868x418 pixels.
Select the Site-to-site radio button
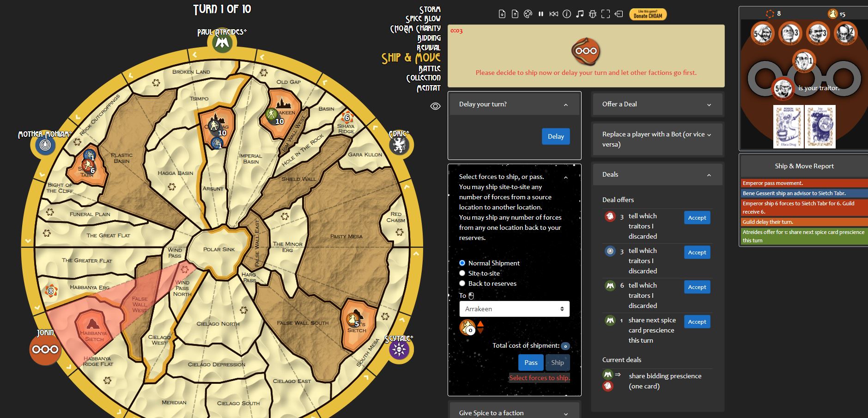462,273
